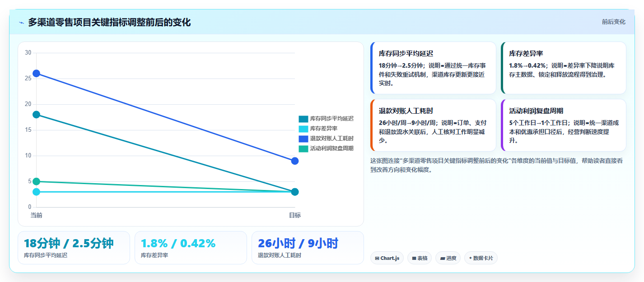Screen dimensions: 644x282
Task: Open the 活动利润复盘周期 info card
Action: (x=563, y=125)
